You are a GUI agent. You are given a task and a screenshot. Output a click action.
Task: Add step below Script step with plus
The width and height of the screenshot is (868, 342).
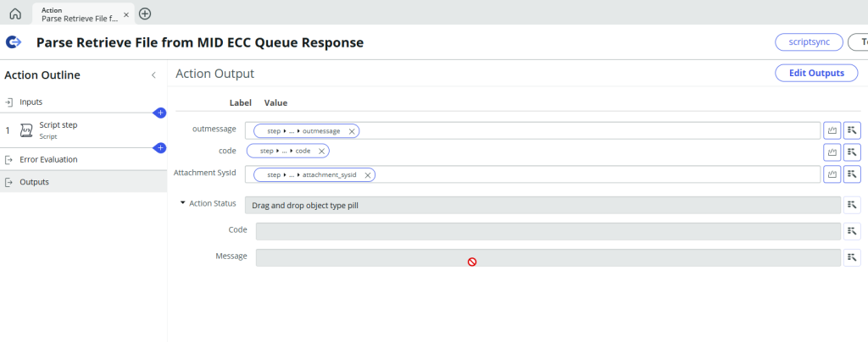click(x=159, y=148)
